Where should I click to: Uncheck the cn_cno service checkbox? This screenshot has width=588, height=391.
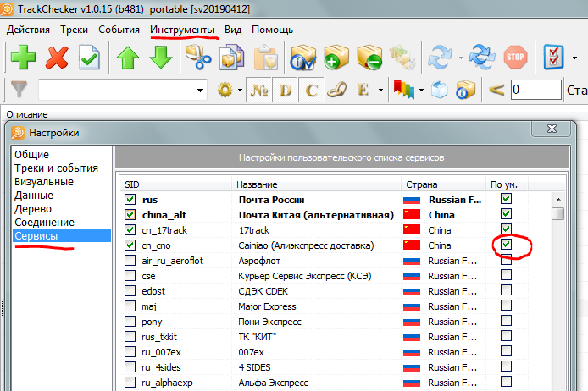(130, 245)
